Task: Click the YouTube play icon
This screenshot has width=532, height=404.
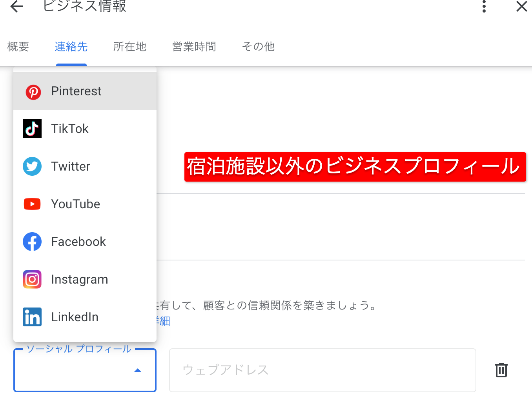Action: click(32, 204)
